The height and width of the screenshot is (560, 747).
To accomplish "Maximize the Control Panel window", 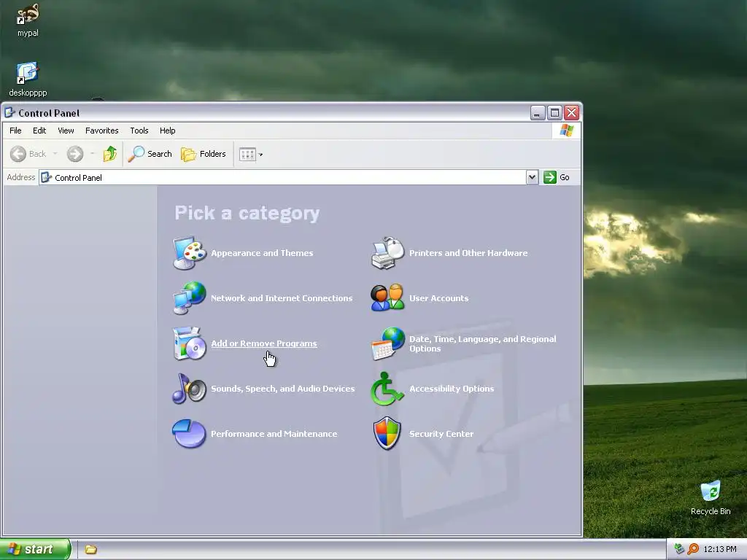I will pos(554,113).
